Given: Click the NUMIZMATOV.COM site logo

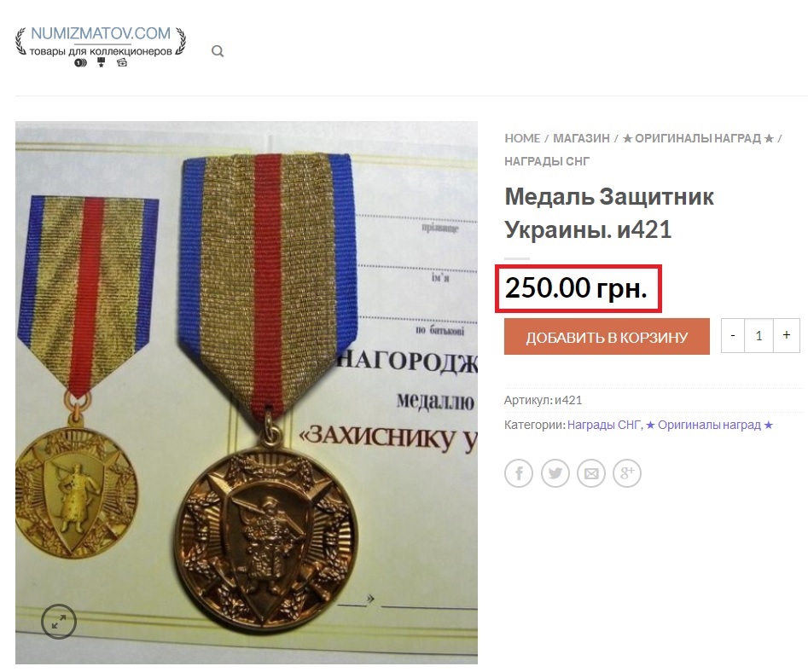Looking at the screenshot, I should (x=101, y=48).
